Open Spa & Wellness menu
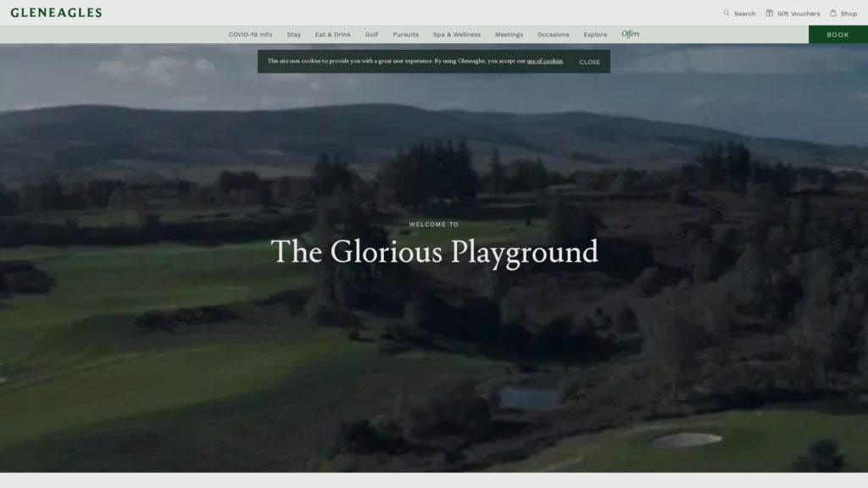868x488 pixels. coord(456,35)
